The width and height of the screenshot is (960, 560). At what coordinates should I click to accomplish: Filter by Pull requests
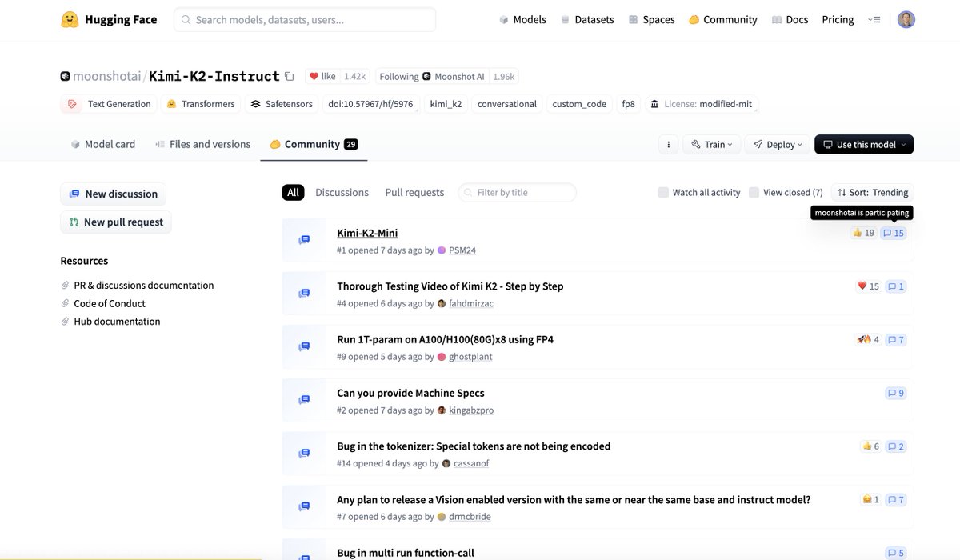tap(414, 193)
